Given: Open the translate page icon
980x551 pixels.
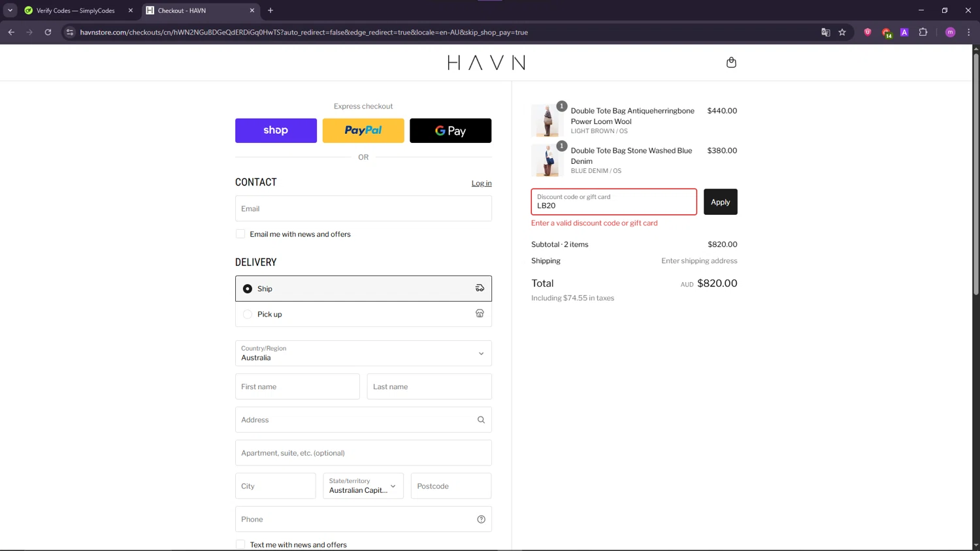Looking at the screenshot, I should pyautogui.click(x=825, y=32).
